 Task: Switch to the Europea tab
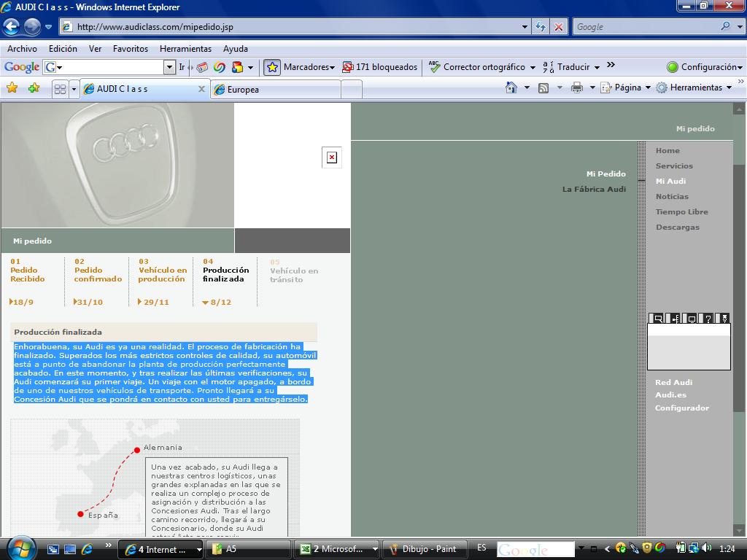276,90
